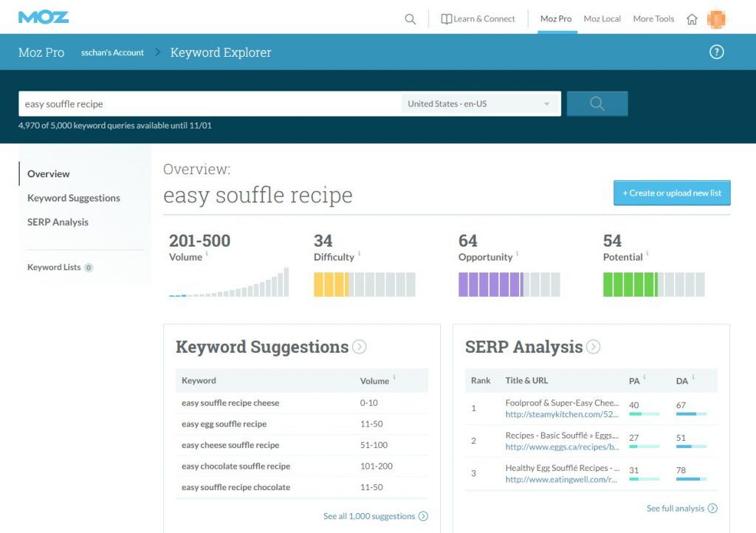Click the purple Opportunity score bar
This screenshot has width=756, height=533.
(x=509, y=284)
